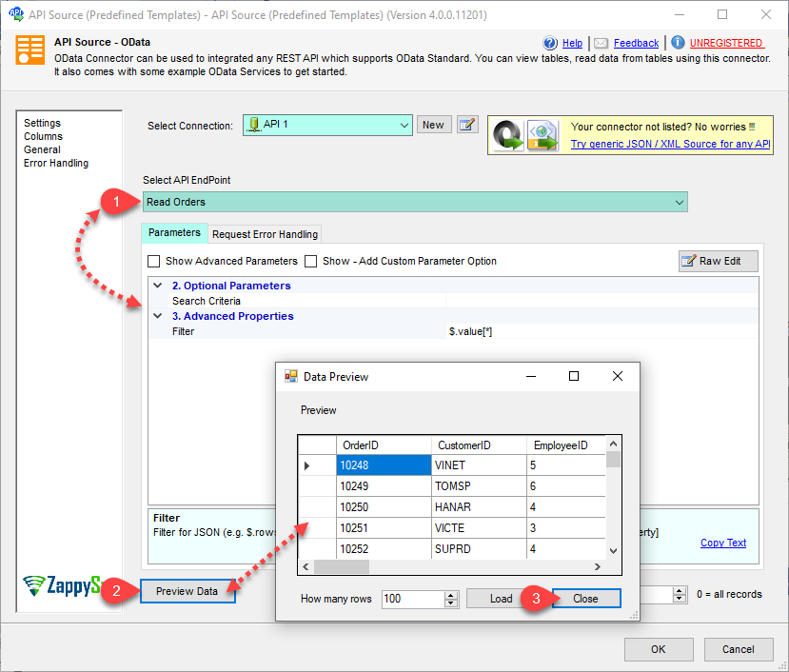
Task: Select the TOMSP customer cell
Action: click(479, 486)
